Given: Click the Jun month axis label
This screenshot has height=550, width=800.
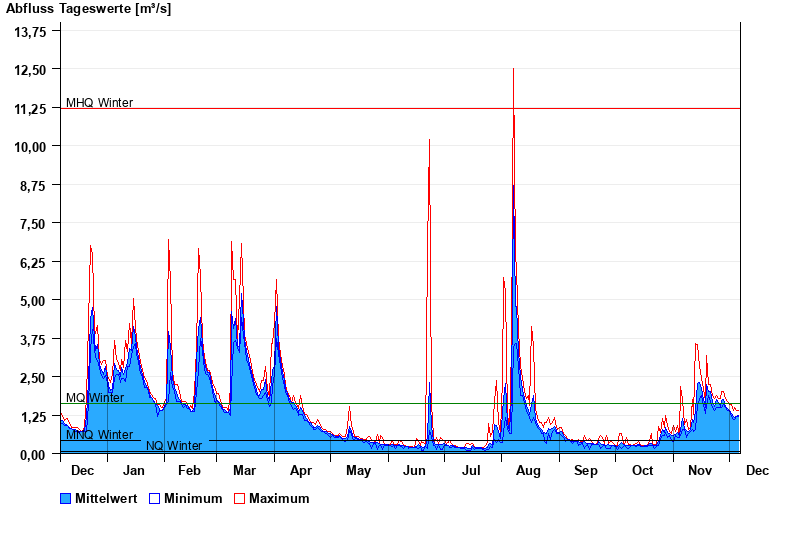Looking at the screenshot, I should (415, 470).
